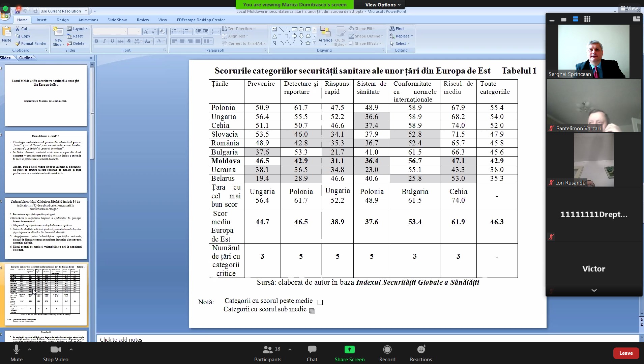The image size is (644, 364).
Task: Click Clear All Formatting icon
Action: [163, 31]
